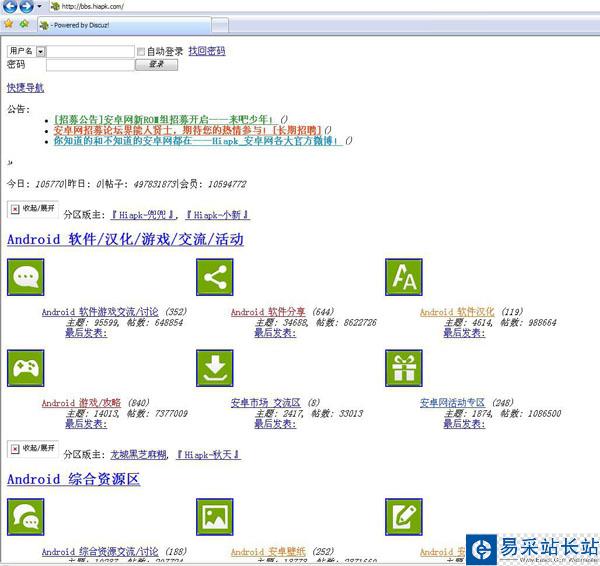Open the 安卓网各大官方微博 announcement
The width and height of the screenshot is (600, 566).
tap(197, 141)
